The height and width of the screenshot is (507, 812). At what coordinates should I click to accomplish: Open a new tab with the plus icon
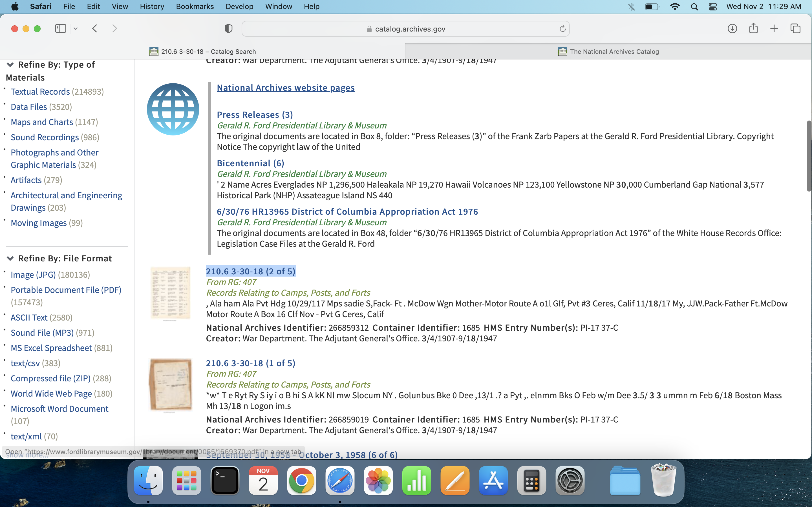[x=774, y=28]
